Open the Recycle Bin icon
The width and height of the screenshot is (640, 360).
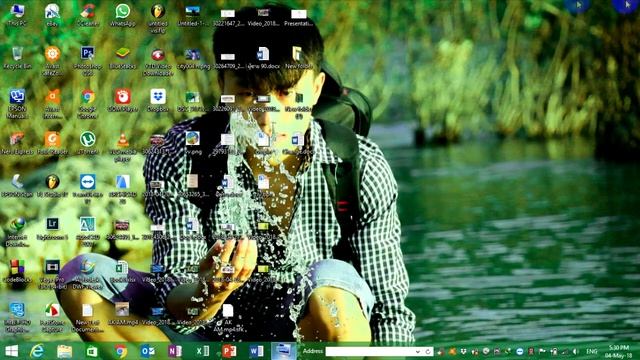[17, 58]
